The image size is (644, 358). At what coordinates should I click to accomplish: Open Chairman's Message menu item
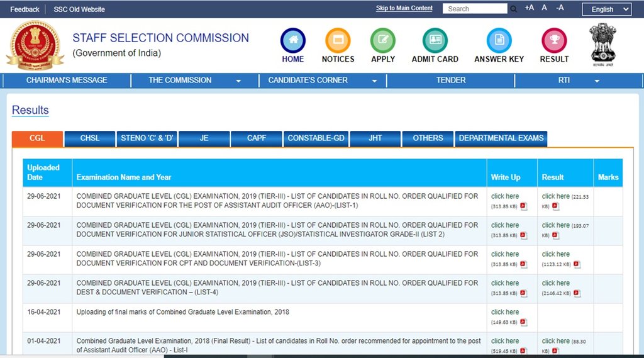tap(67, 80)
